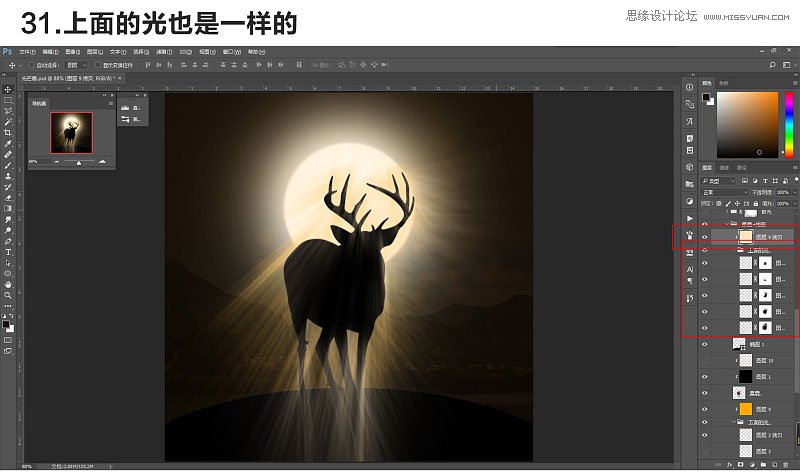Open the Layers panel flyout menu

pyautogui.click(x=795, y=167)
